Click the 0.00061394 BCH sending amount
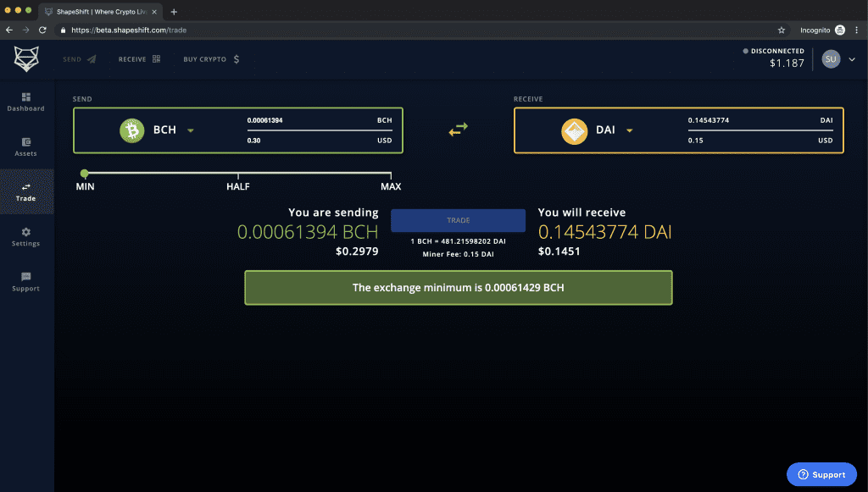 (308, 232)
